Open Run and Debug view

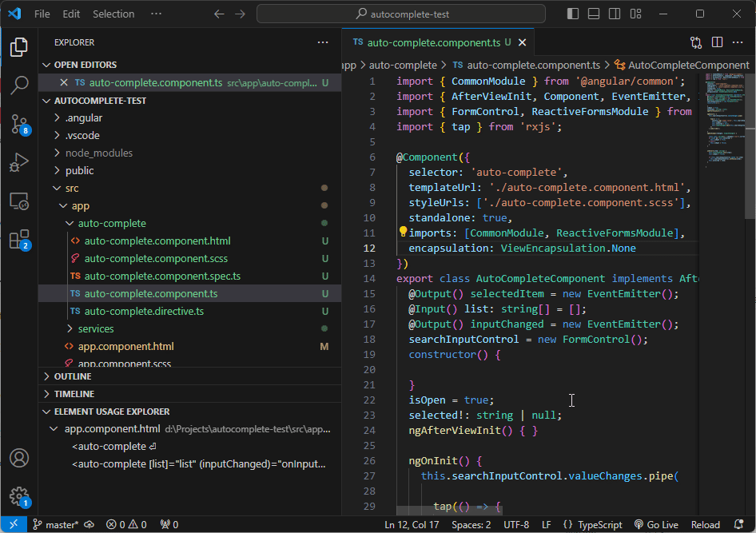[x=19, y=162]
